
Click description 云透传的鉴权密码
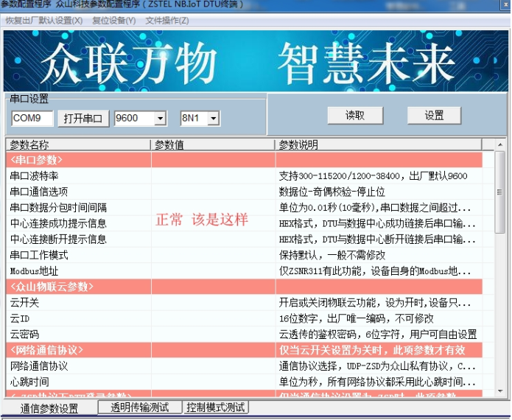tap(378, 335)
